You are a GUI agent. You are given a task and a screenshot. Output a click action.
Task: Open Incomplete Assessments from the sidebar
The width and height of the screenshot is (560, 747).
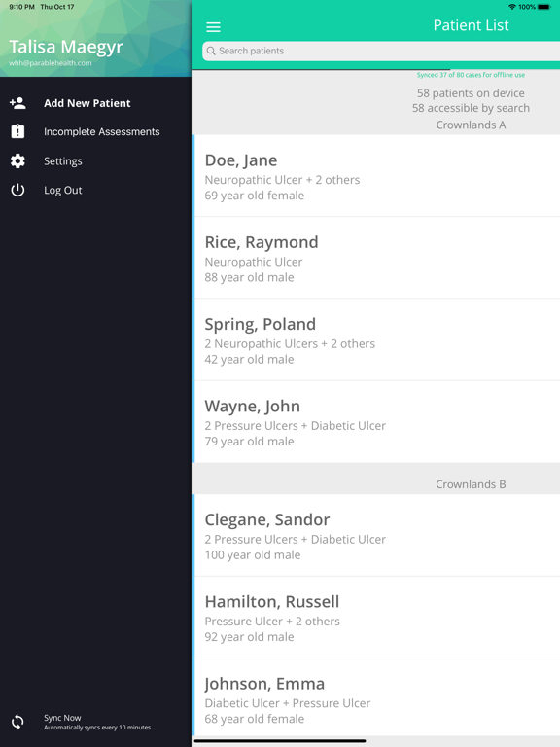(x=101, y=132)
